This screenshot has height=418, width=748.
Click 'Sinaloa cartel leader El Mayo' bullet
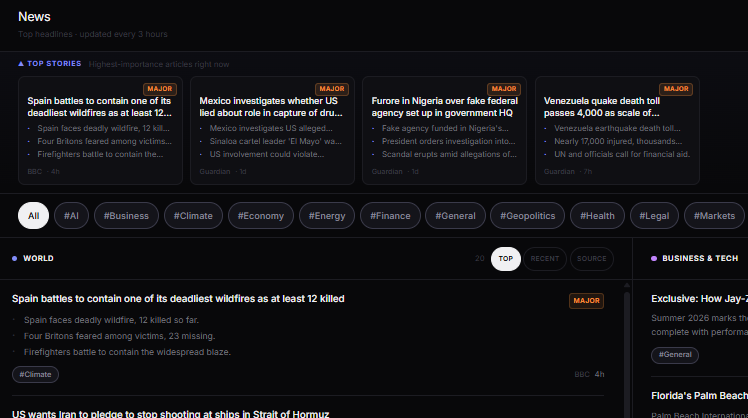pyautogui.click(x=276, y=141)
